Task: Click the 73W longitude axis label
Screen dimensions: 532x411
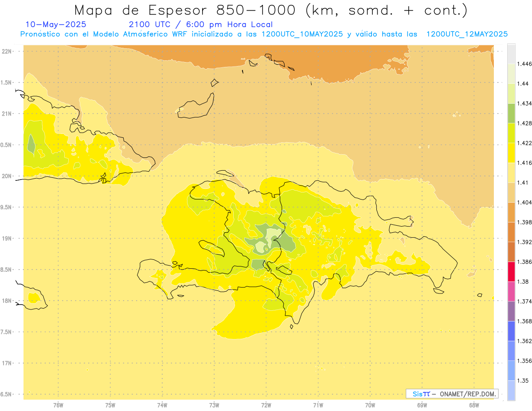Action: pos(214,405)
